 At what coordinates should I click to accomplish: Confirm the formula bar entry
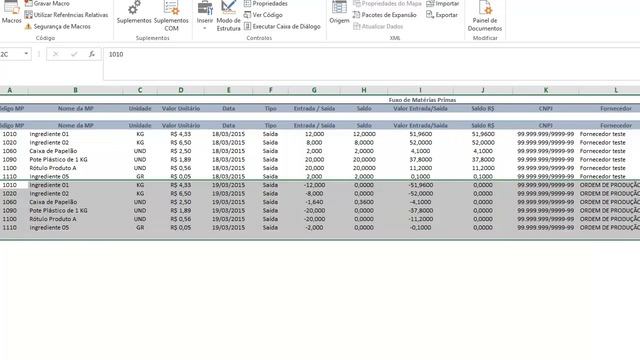point(74,54)
